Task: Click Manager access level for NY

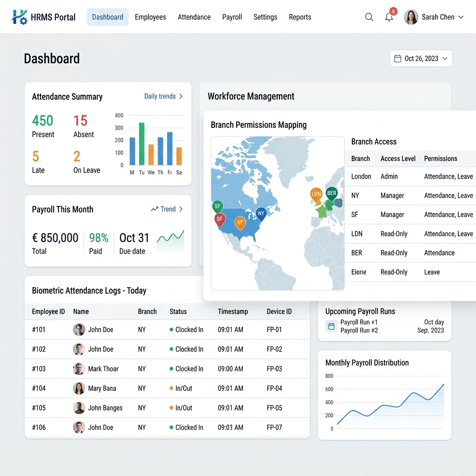Action: point(392,196)
